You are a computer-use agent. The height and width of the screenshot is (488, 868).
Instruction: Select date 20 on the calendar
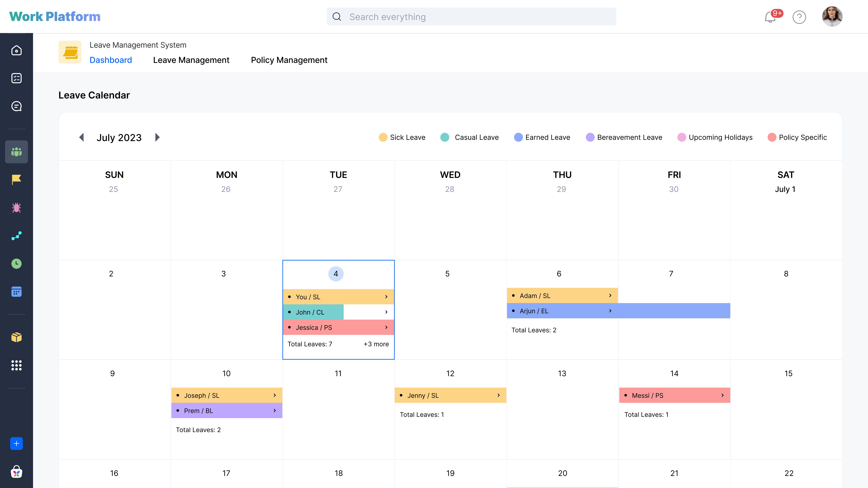(x=562, y=473)
